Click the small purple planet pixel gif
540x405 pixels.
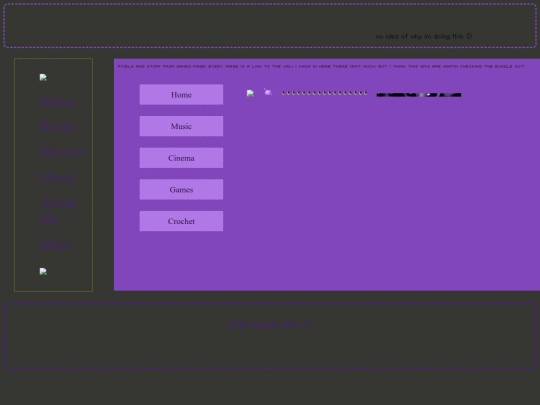coord(268,92)
